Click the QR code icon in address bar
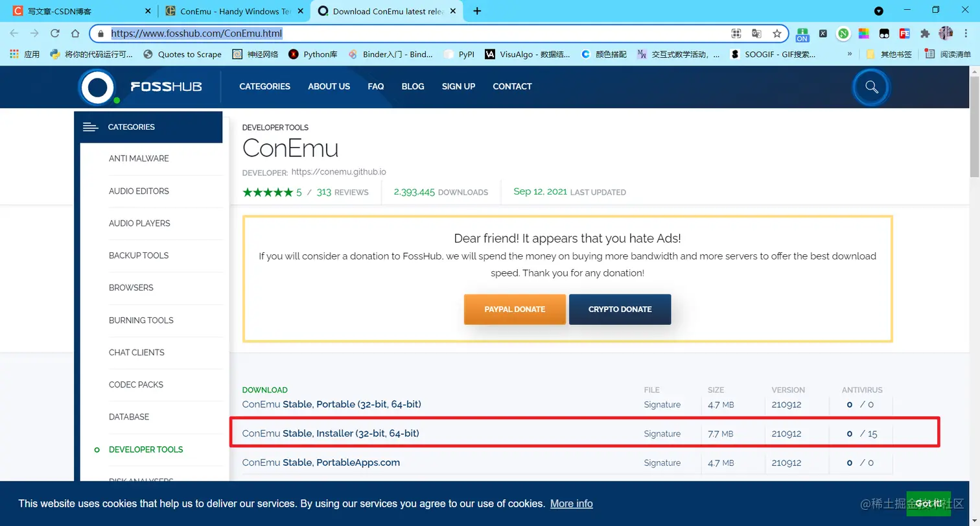Image resolution: width=980 pixels, height=526 pixels. pyautogui.click(x=736, y=34)
